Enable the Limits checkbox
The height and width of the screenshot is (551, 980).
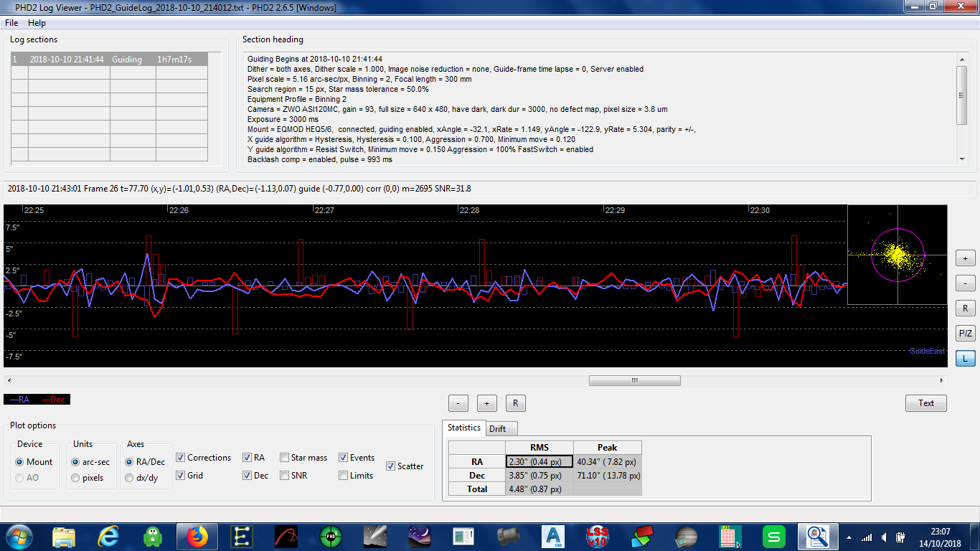click(x=344, y=475)
